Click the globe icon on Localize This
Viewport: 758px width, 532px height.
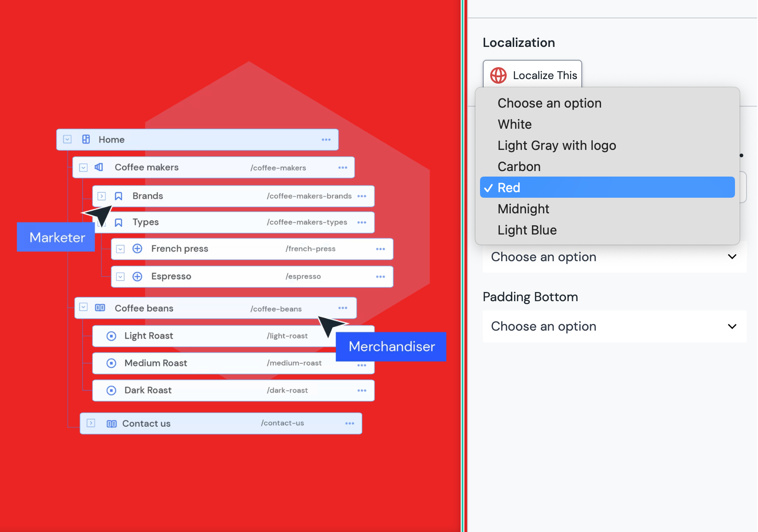498,75
